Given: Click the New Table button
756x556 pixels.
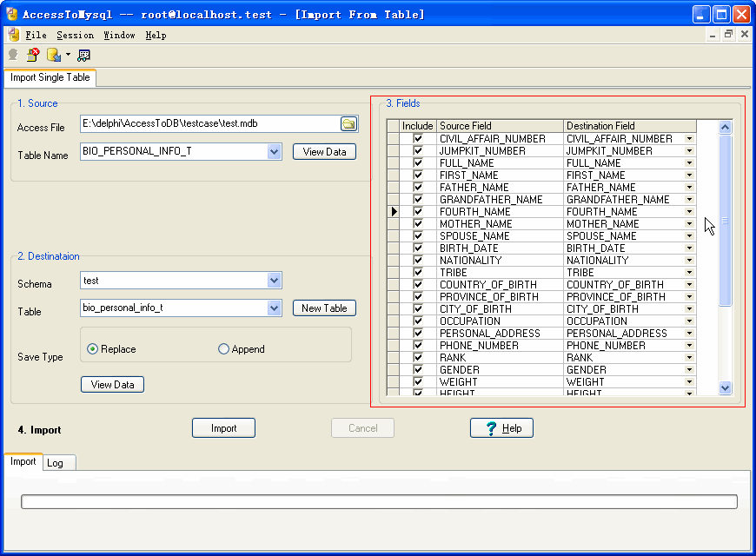Looking at the screenshot, I should (324, 308).
